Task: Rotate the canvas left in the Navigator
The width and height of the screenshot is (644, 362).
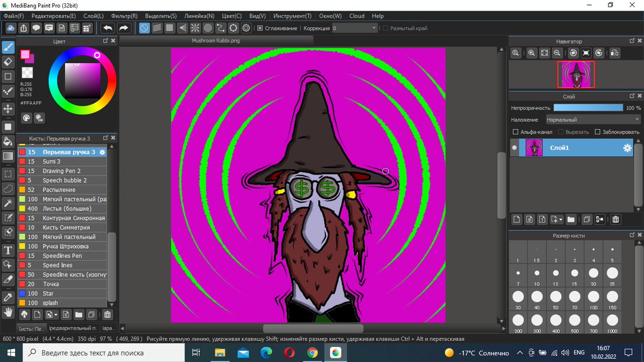Action: (x=574, y=53)
